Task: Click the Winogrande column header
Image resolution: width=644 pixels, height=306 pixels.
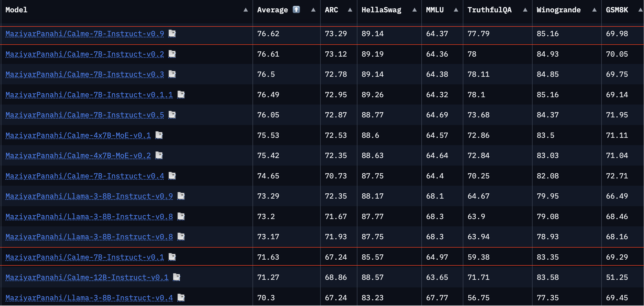Action: (559, 10)
